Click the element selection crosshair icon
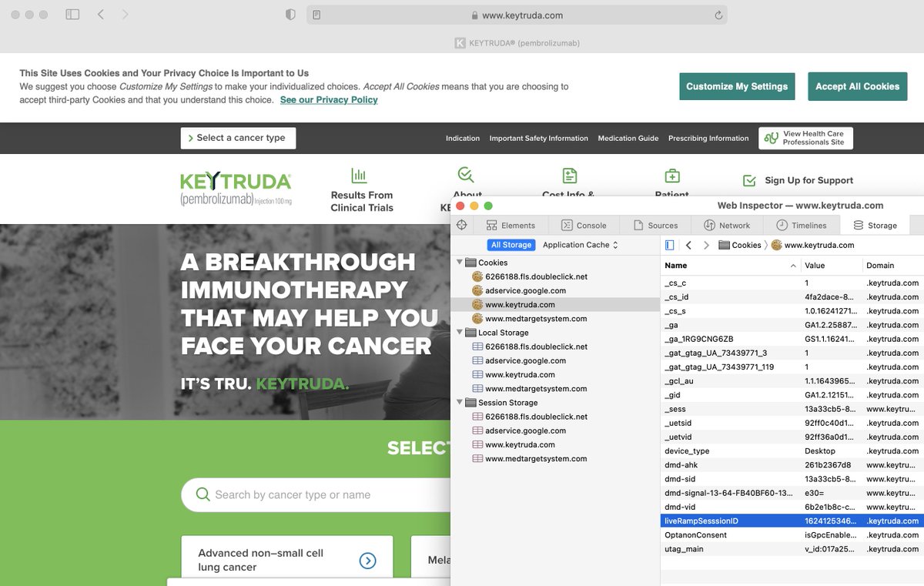 click(x=462, y=225)
